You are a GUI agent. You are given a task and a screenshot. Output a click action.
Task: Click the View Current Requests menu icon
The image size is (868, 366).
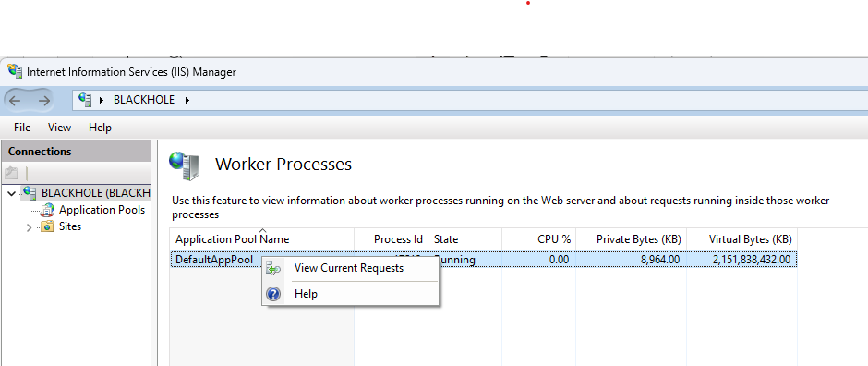pos(273,269)
